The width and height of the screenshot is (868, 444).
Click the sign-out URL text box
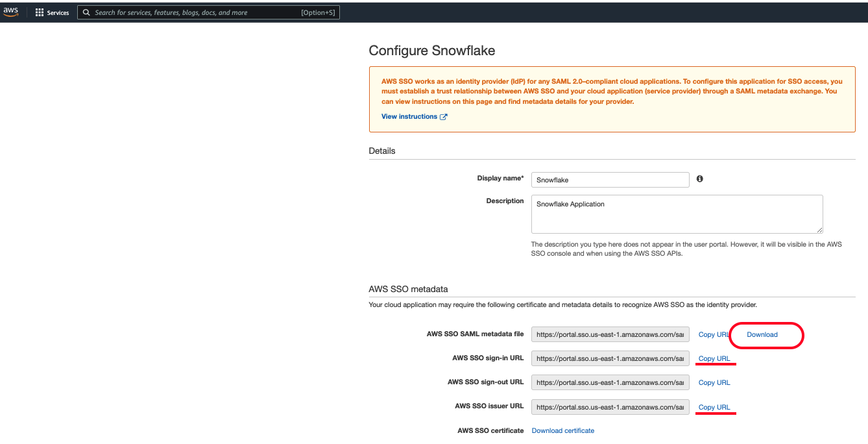(x=610, y=382)
